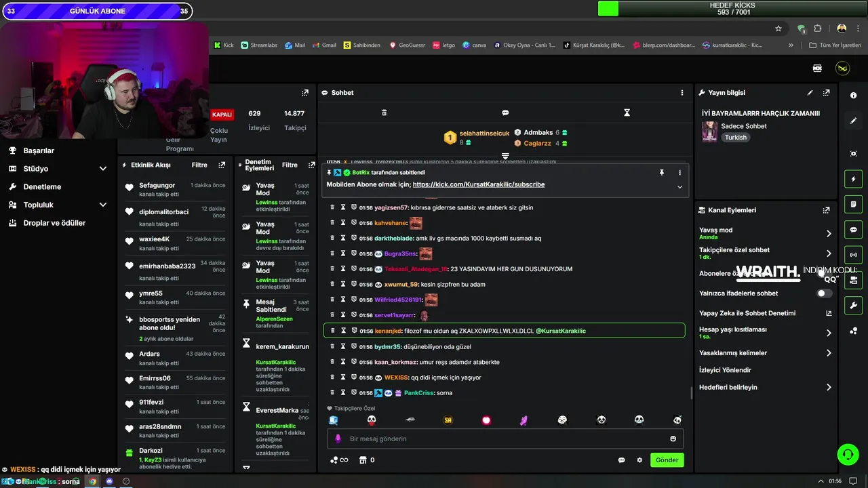The width and height of the screenshot is (868, 488).
Task: Click Filtre in the Etkinlik Akışı panel
Action: pyautogui.click(x=199, y=165)
